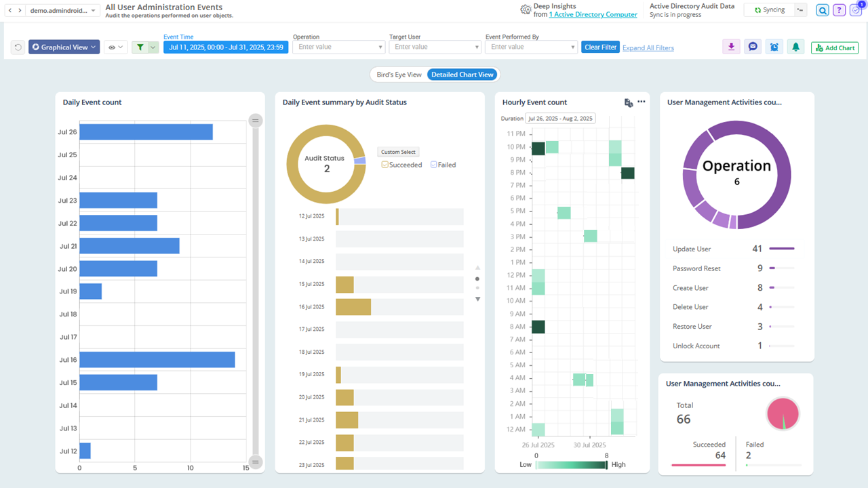Toggle the eye visibility control in filter bar
Image resolution: width=868 pixels, height=488 pixels.
click(x=113, y=46)
